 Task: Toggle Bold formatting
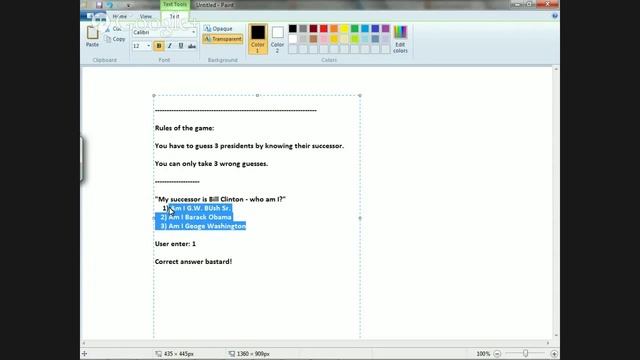[x=159, y=46]
